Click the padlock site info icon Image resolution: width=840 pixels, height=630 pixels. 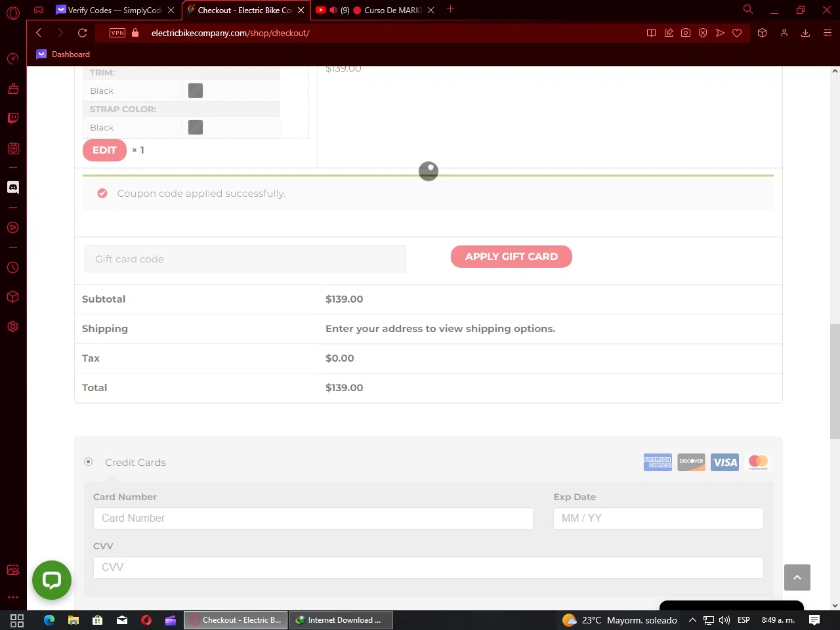pyautogui.click(x=135, y=33)
